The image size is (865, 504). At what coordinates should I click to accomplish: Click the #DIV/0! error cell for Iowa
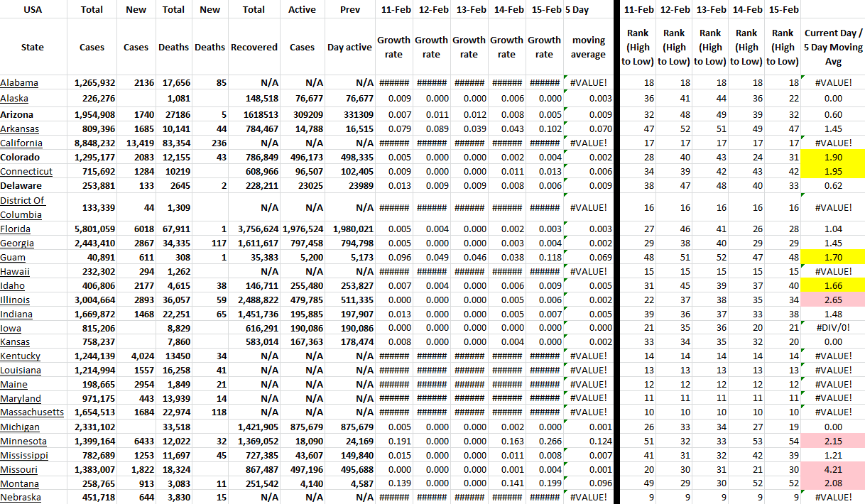(x=833, y=329)
